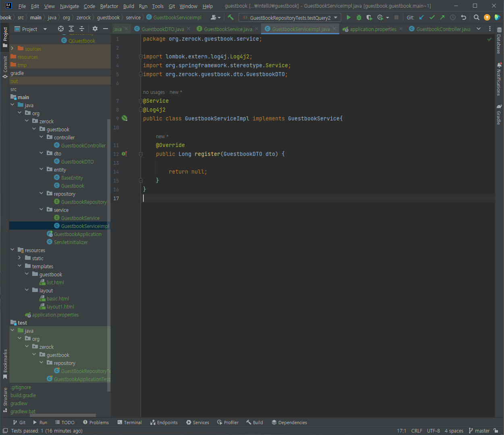Expand the static folder node
504x435 pixels.
(x=20, y=258)
